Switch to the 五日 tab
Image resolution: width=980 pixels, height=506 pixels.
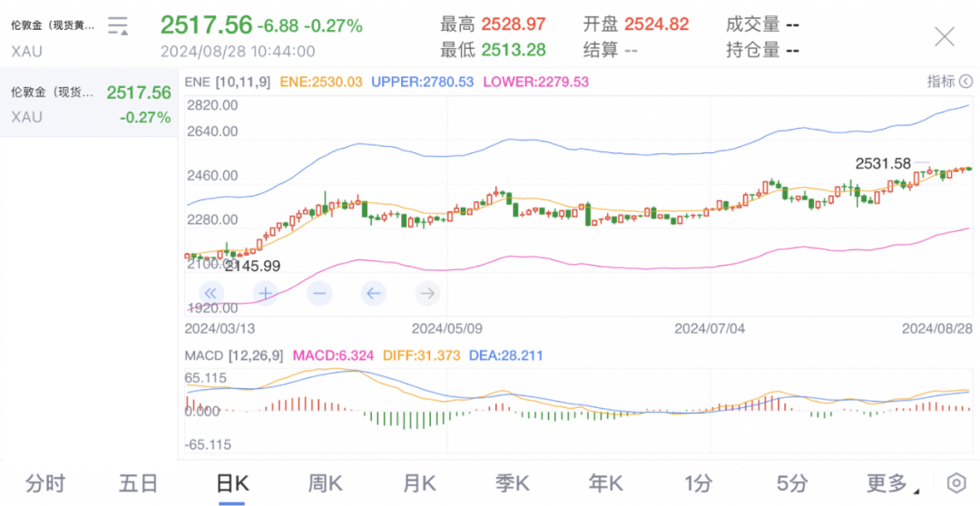tap(139, 482)
